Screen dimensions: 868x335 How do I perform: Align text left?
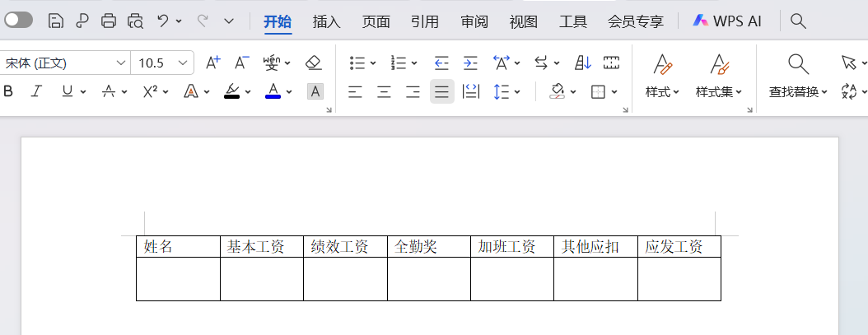click(356, 91)
